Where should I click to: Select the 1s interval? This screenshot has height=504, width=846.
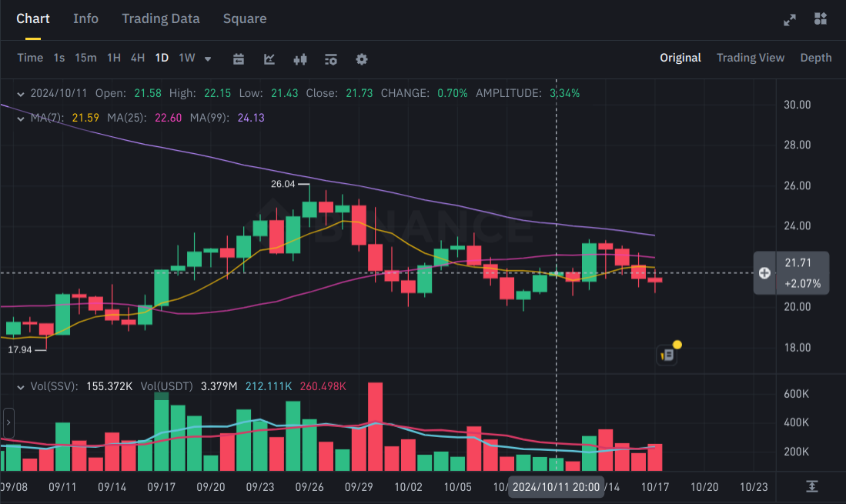(x=59, y=58)
